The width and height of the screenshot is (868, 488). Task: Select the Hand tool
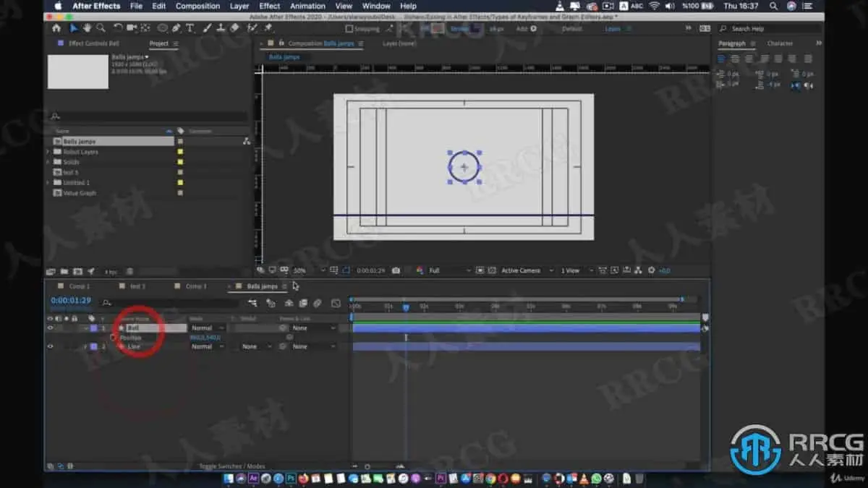(x=87, y=28)
